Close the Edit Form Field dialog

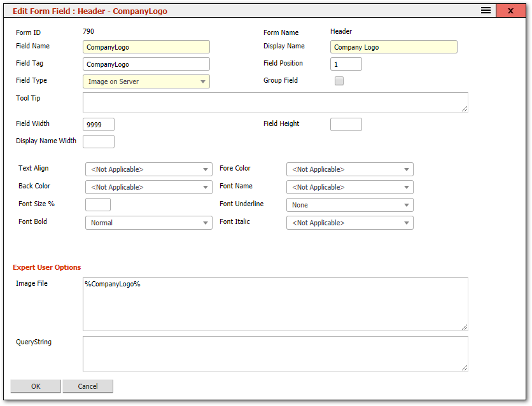(511, 10)
